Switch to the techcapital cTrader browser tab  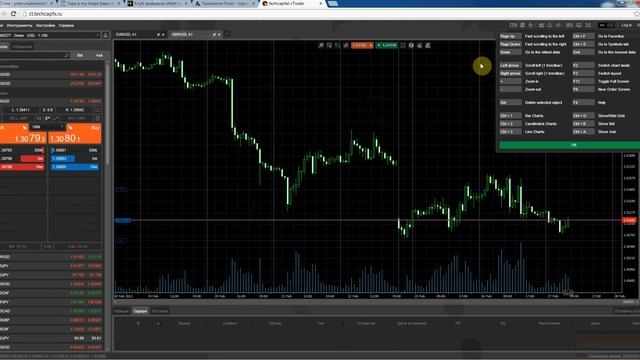[290, 3]
